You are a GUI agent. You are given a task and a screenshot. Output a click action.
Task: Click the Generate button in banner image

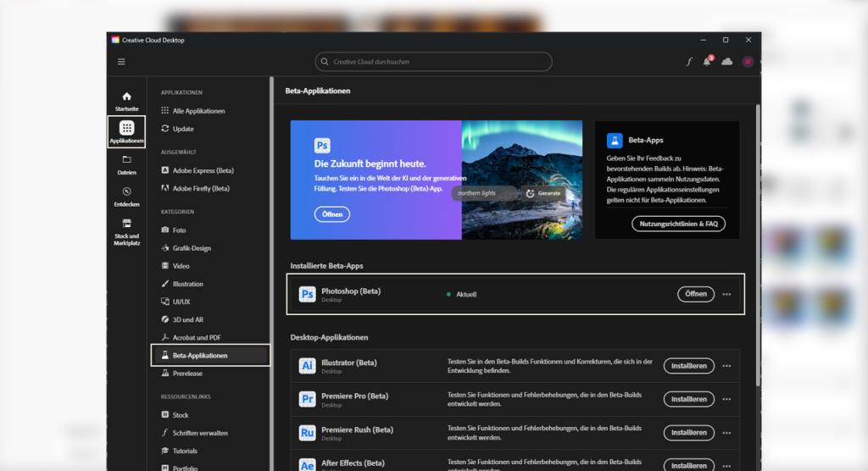(x=543, y=193)
